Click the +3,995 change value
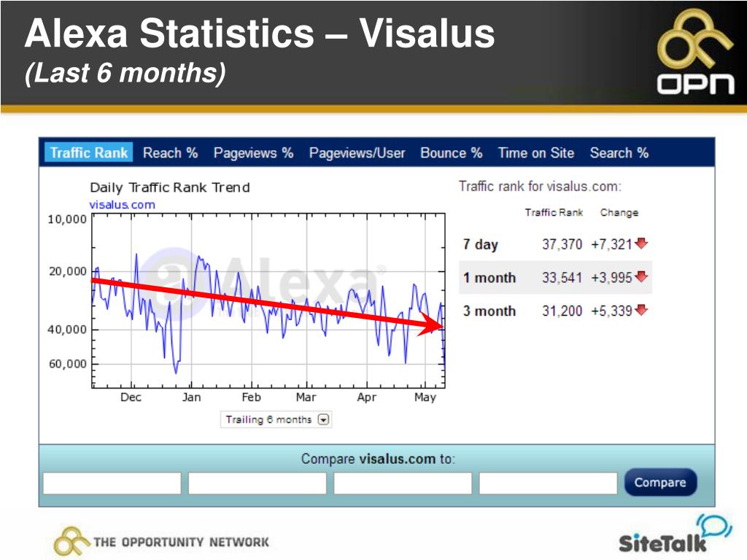 tap(612, 278)
